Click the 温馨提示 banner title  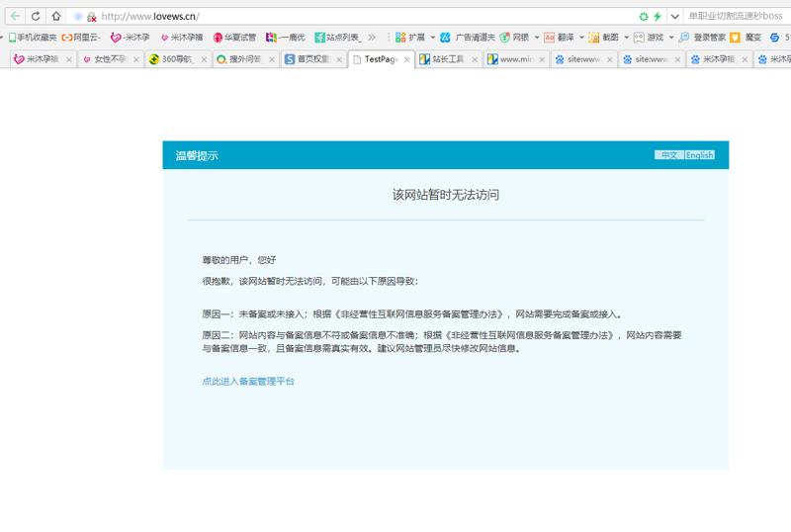197,155
